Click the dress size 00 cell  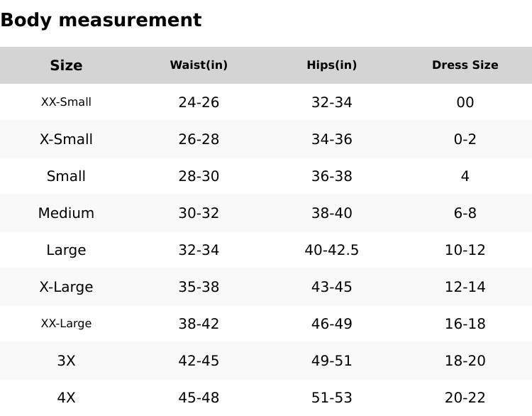(465, 102)
